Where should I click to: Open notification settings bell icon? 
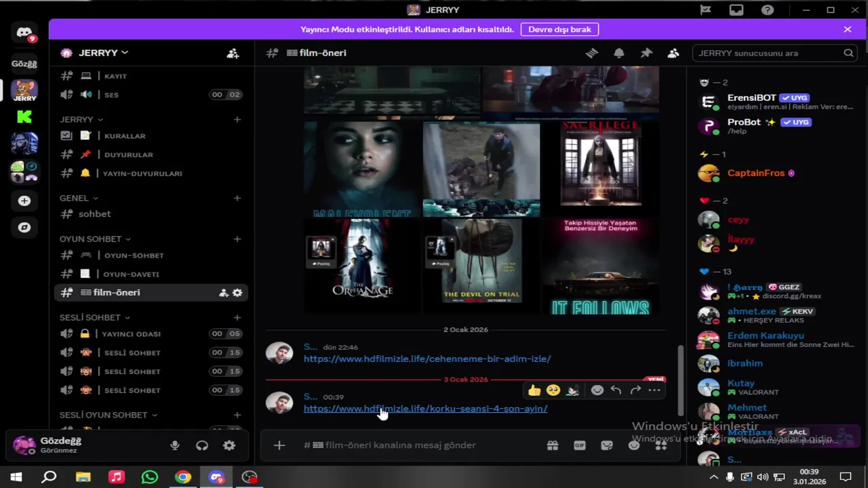[619, 53]
